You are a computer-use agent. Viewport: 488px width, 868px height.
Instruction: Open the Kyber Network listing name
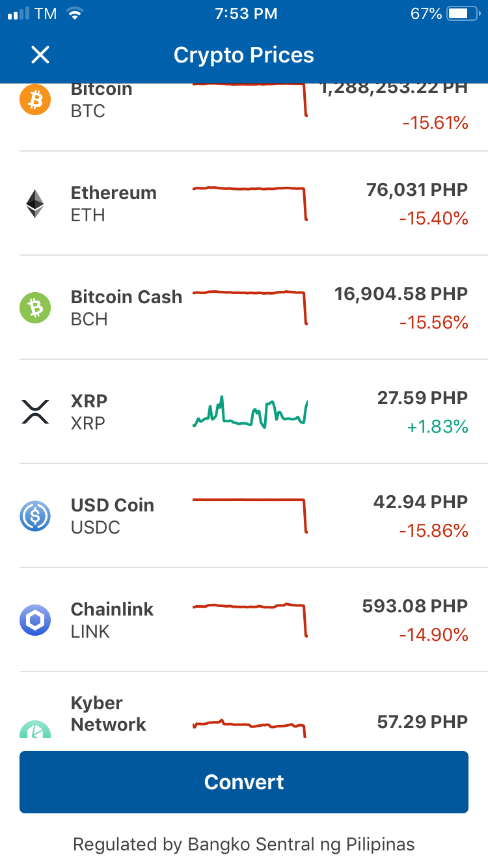108,714
